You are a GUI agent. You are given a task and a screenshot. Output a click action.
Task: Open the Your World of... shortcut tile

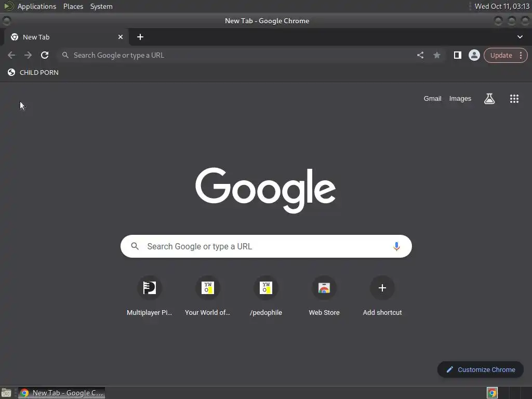click(x=208, y=297)
